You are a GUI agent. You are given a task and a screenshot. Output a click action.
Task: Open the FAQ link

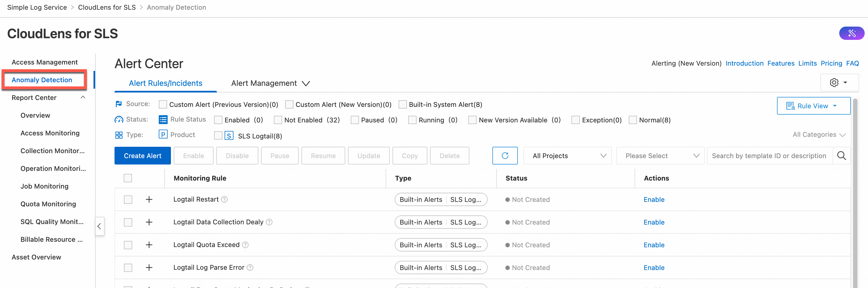852,63
